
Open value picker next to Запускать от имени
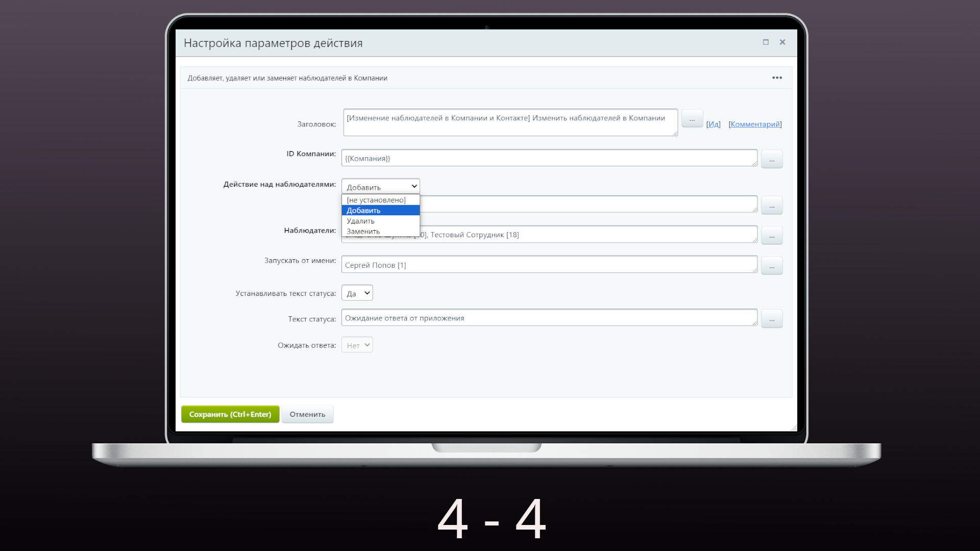[x=771, y=266]
